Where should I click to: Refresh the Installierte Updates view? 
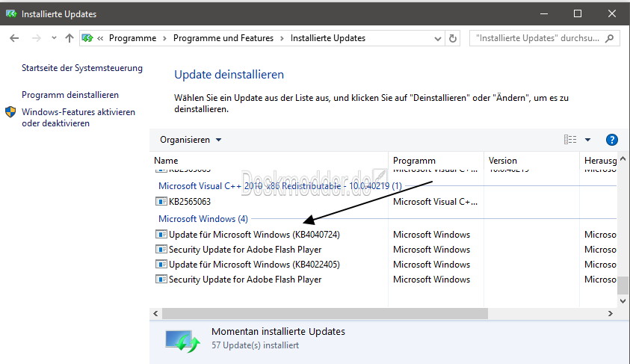point(453,38)
